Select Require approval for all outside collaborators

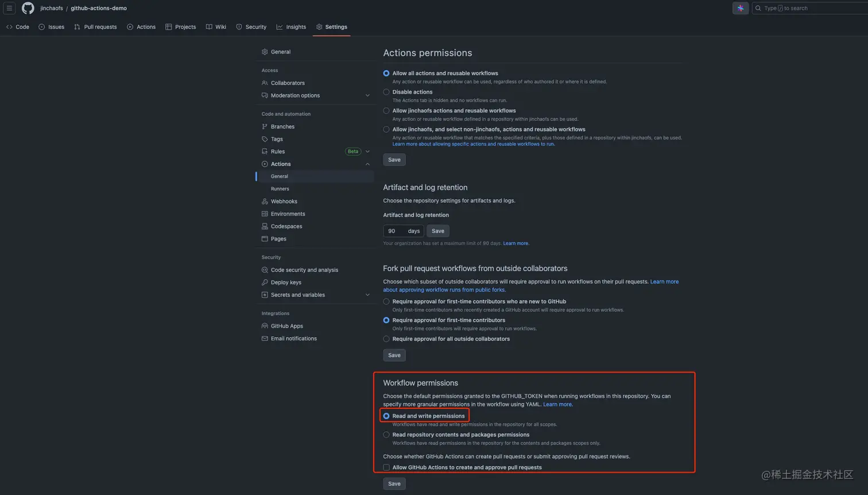[386, 339]
